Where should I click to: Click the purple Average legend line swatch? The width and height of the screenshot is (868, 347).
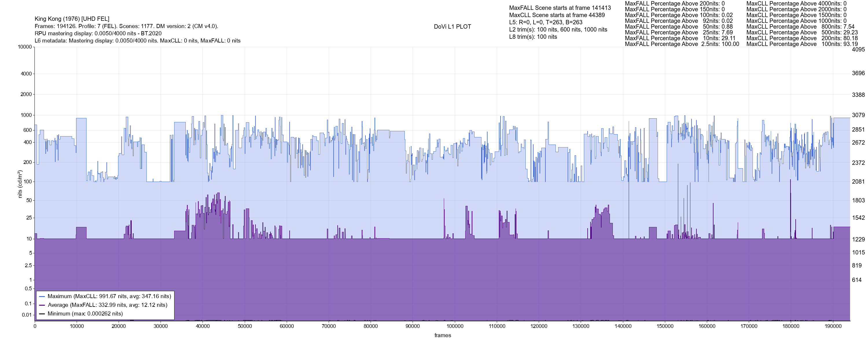(x=42, y=305)
